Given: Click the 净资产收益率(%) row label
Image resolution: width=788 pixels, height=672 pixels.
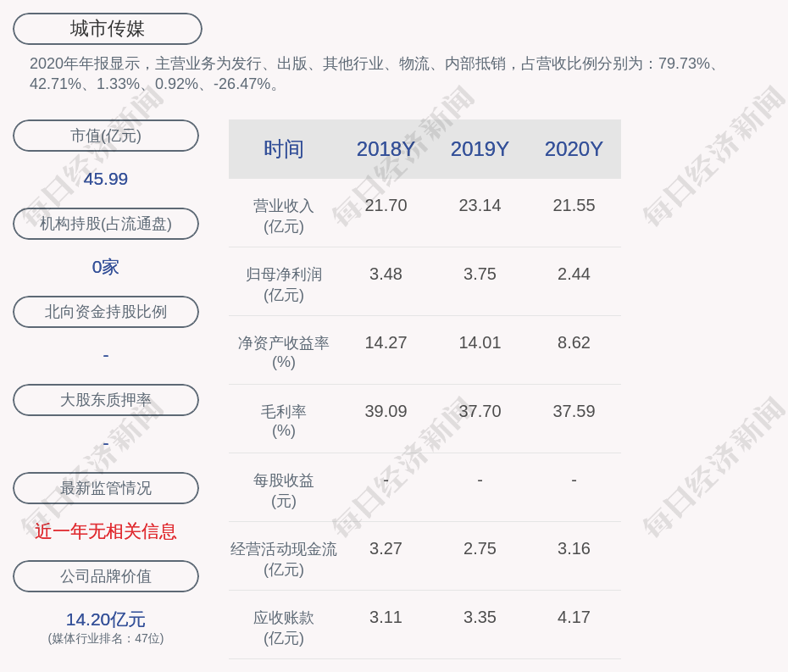Looking at the screenshot, I should pos(284,353).
